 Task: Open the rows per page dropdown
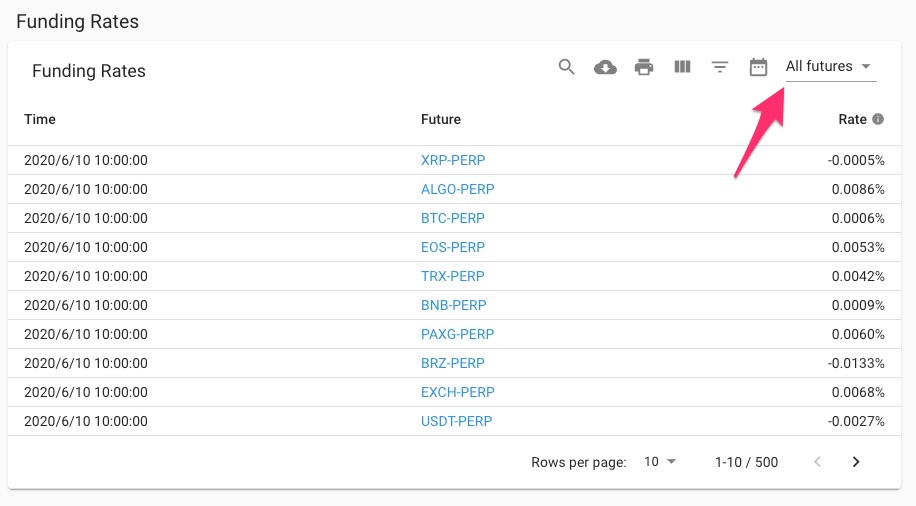(660, 462)
